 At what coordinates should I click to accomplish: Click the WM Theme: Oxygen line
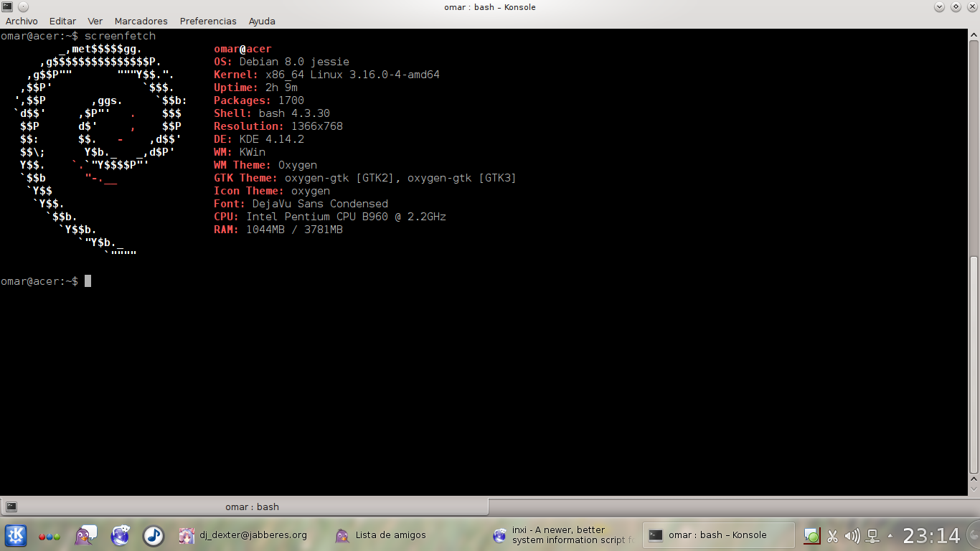coord(265,165)
